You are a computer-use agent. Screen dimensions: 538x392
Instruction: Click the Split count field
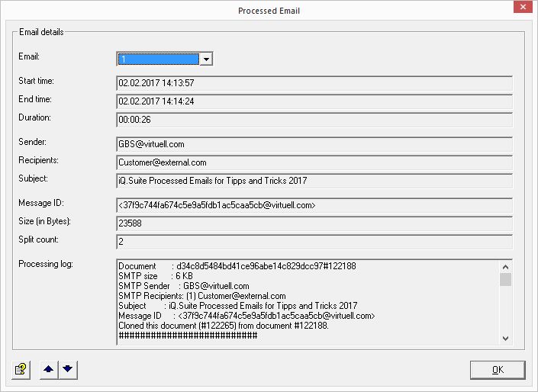(313, 242)
